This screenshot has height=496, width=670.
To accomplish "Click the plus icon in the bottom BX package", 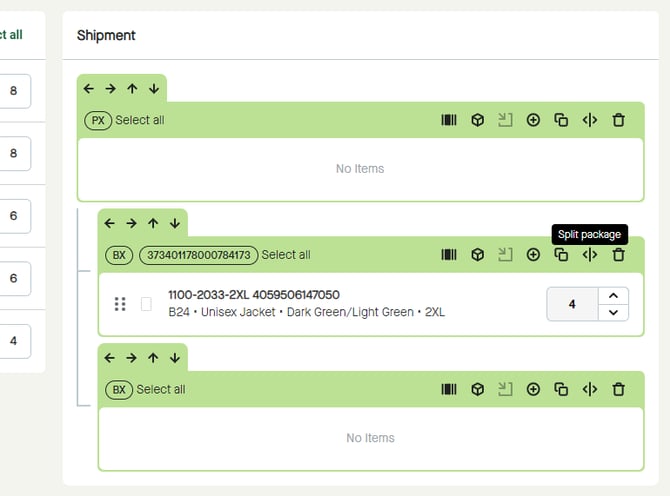I will pos(533,389).
